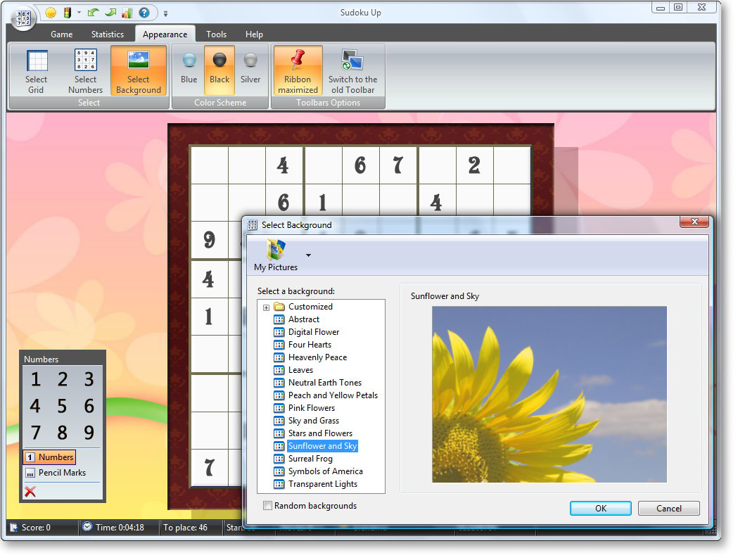The width and height of the screenshot is (738, 560).
Task: Toggle the Ribbon maximized pin
Action: click(x=298, y=71)
